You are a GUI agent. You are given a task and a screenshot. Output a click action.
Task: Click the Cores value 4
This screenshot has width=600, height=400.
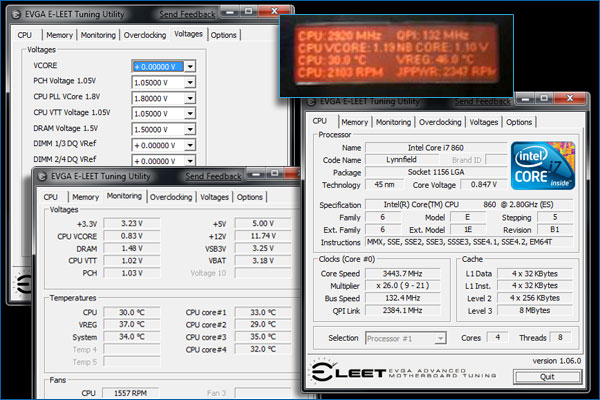[497, 337]
